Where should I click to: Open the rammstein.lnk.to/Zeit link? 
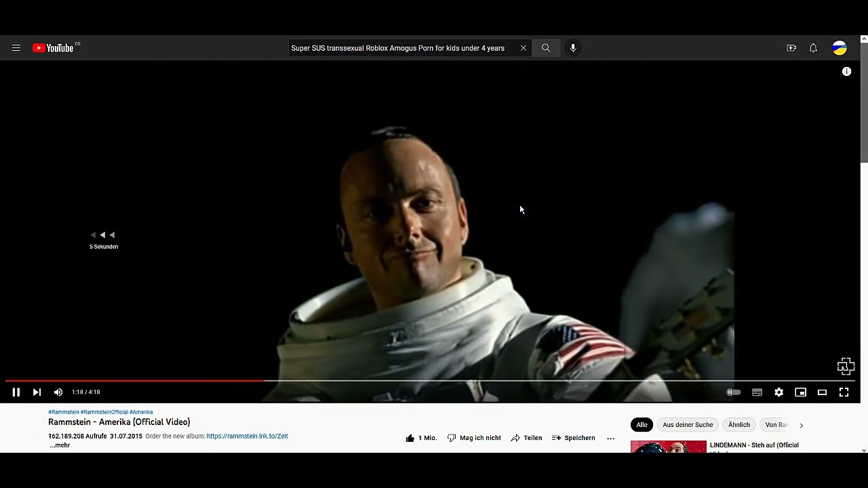248,436
